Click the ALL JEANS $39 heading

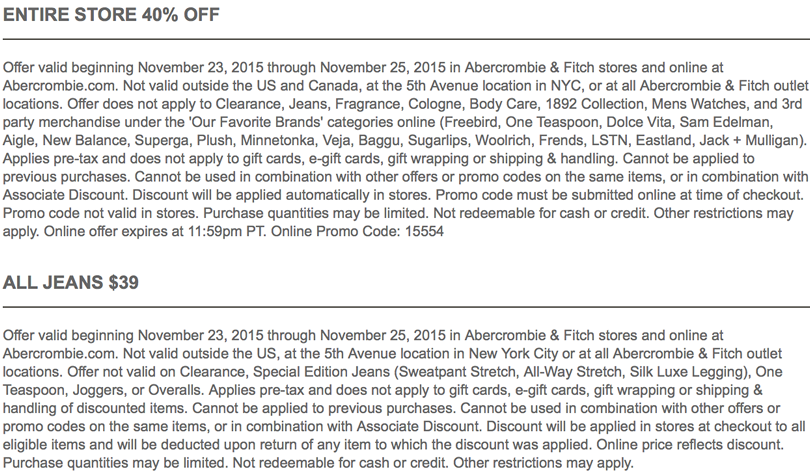(x=71, y=282)
